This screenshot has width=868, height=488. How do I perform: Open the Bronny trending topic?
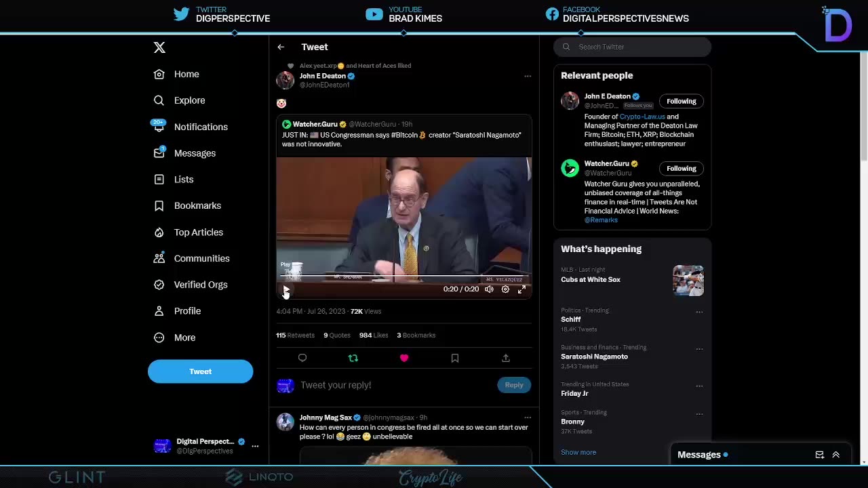572,422
